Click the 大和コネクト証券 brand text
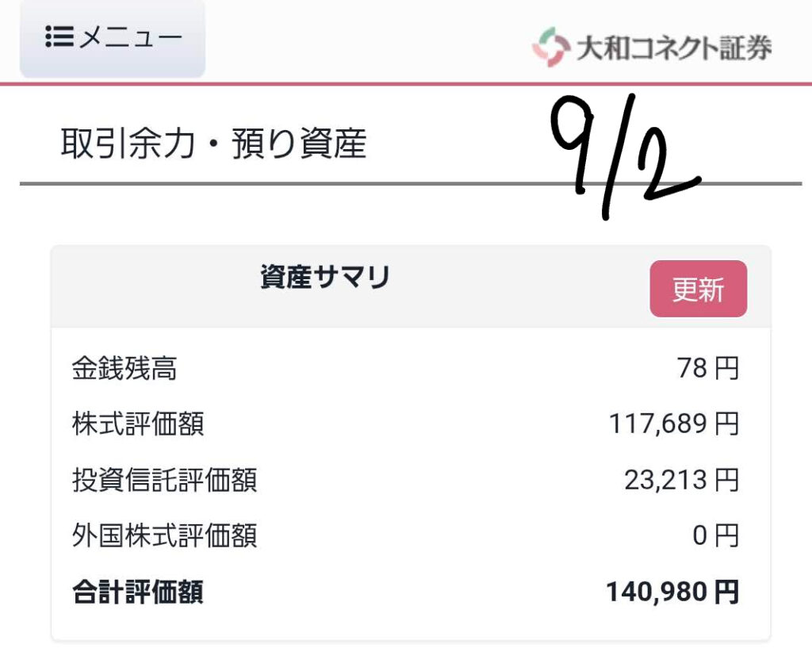The image size is (812, 652). pos(674,48)
